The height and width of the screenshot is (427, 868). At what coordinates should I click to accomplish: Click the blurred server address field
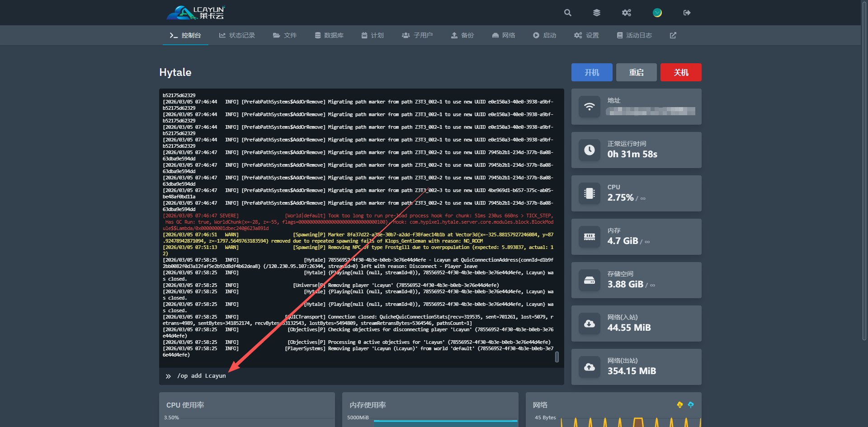click(650, 111)
